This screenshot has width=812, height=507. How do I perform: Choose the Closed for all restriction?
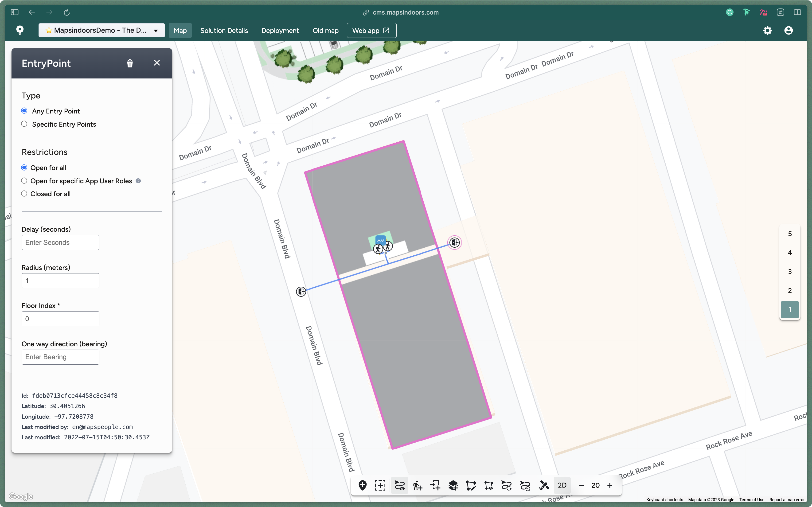click(24, 194)
